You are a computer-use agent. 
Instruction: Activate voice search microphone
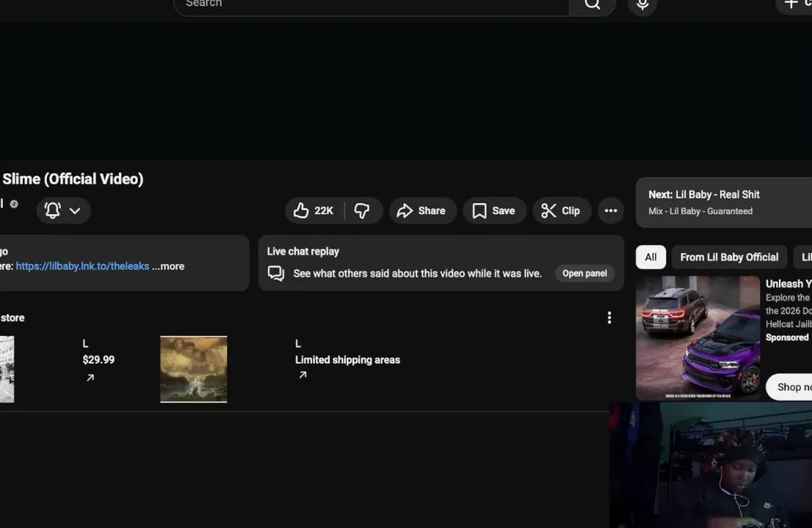pyautogui.click(x=642, y=4)
